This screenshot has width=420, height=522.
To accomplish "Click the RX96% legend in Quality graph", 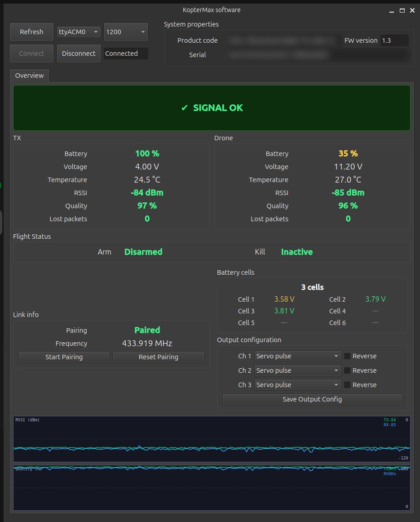I will pos(390,474).
